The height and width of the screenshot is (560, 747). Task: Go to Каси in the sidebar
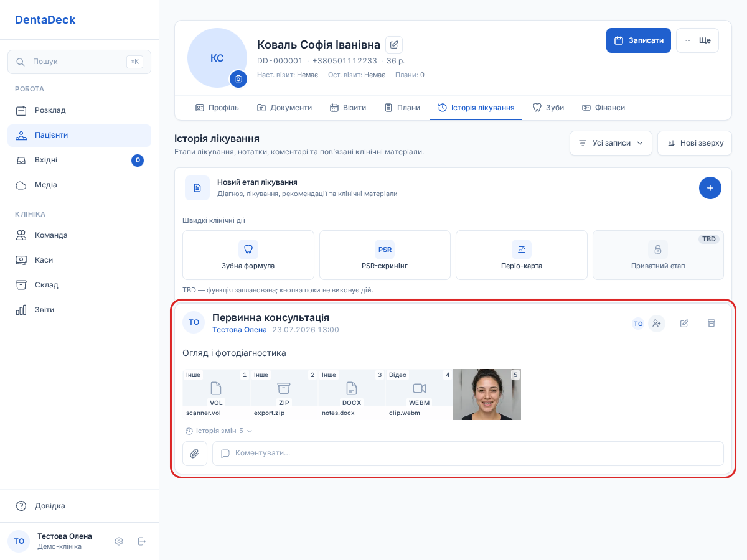click(x=79, y=260)
